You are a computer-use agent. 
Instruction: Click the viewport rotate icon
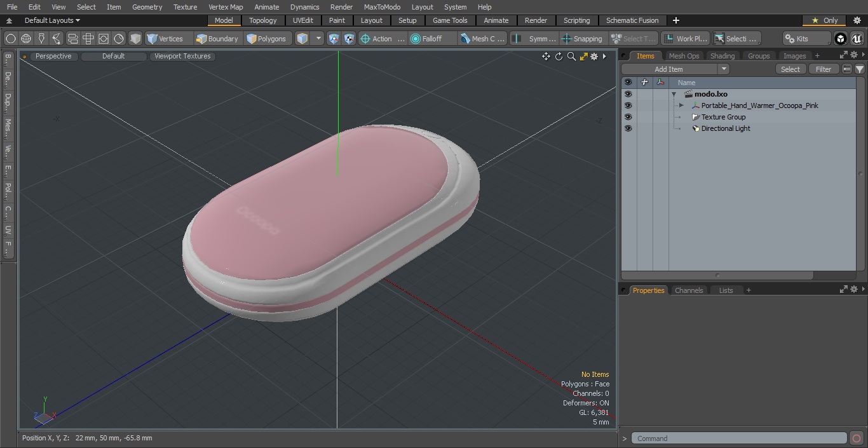559,57
